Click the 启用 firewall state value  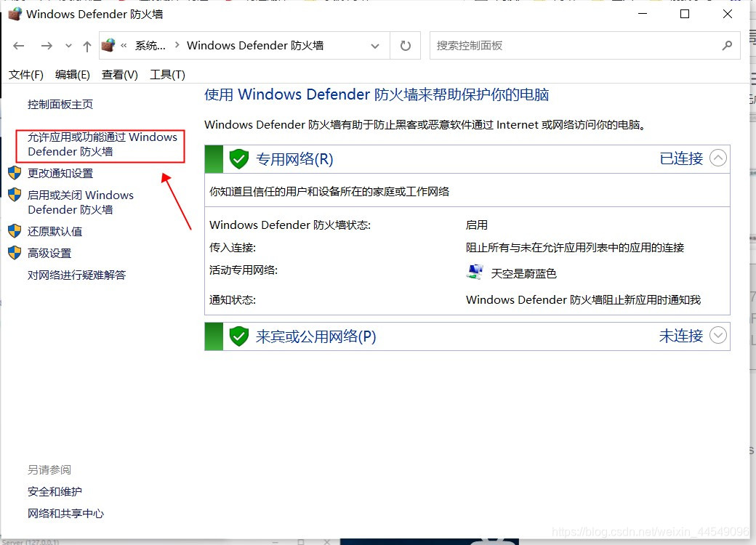click(x=477, y=225)
